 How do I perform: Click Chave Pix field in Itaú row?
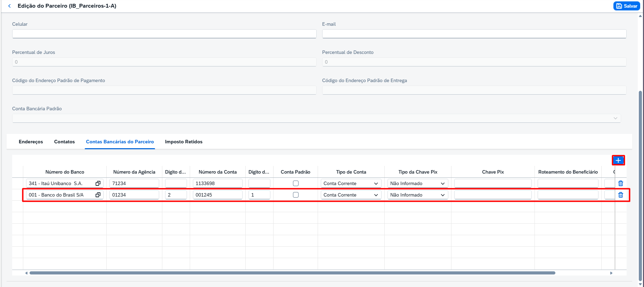pyautogui.click(x=493, y=183)
